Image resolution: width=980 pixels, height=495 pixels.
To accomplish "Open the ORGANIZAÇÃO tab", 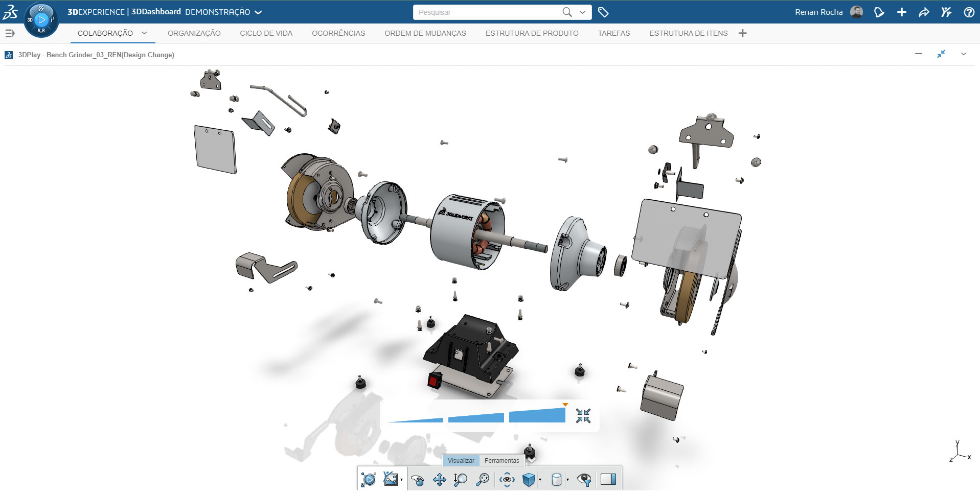I will [194, 33].
